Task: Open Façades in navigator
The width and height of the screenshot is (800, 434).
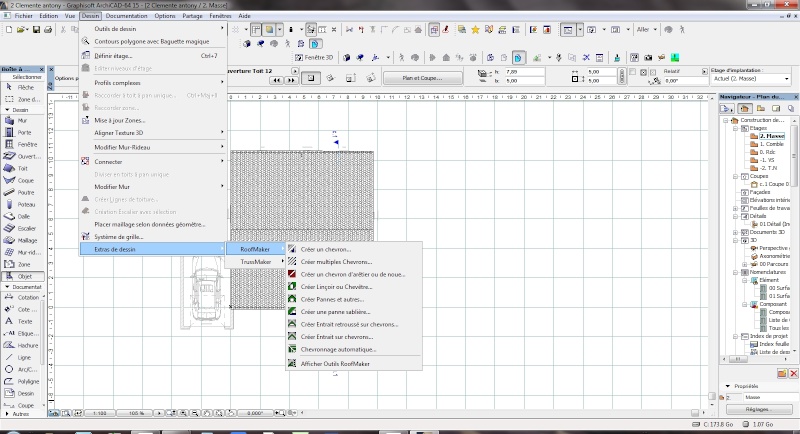Action: click(760, 192)
